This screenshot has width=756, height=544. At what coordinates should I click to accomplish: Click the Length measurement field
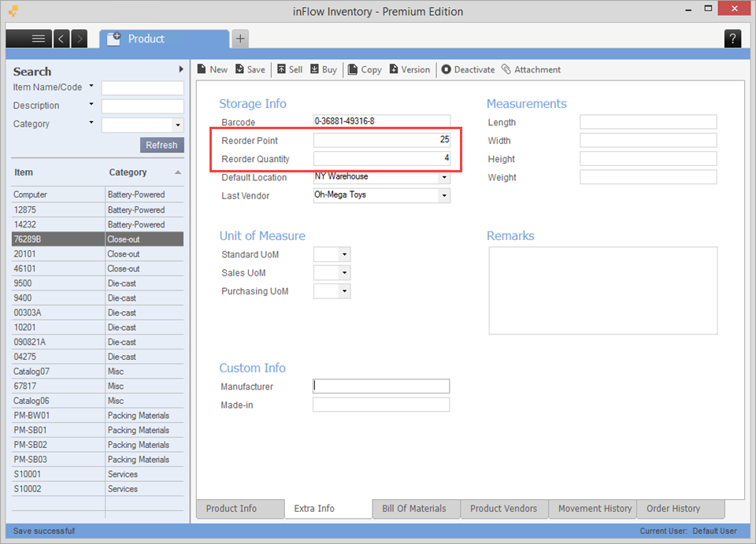(x=648, y=122)
